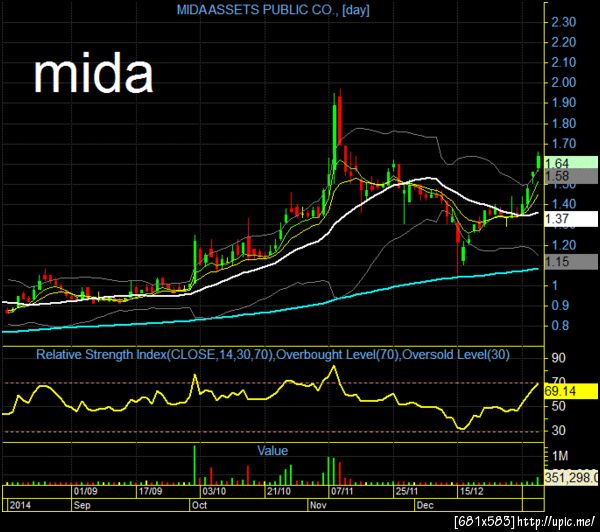Click the 1.80 price axis value
The width and height of the screenshot is (600, 532).
coord(563,123)
